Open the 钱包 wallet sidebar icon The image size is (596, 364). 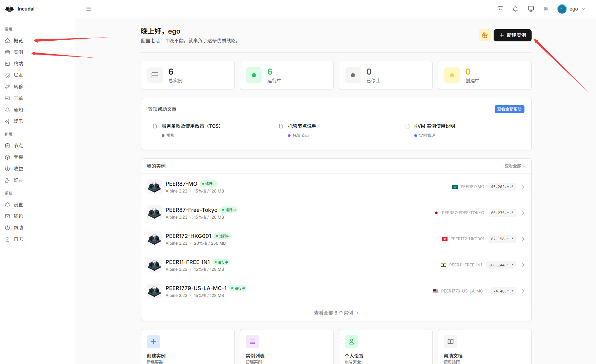7,216
